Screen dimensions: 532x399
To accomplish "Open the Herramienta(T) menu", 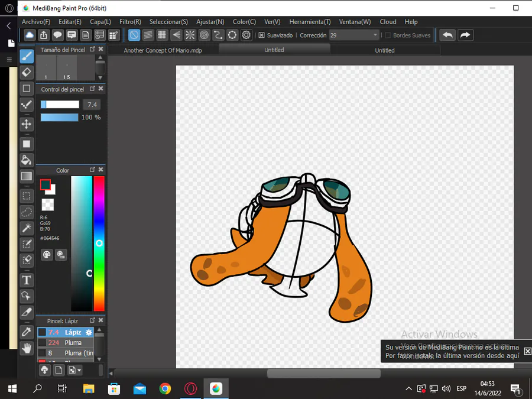I will (310, 22).
